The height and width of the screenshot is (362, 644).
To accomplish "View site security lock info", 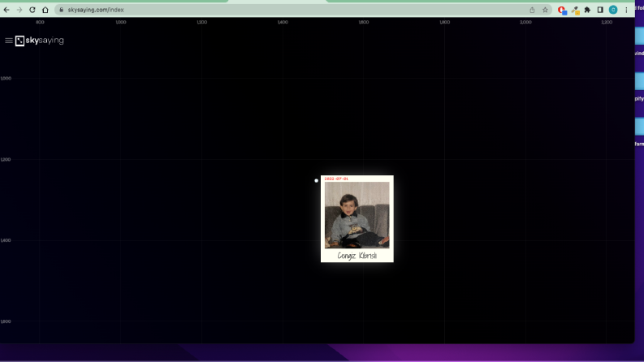I will pyautogui.click(x=61, y=10).
